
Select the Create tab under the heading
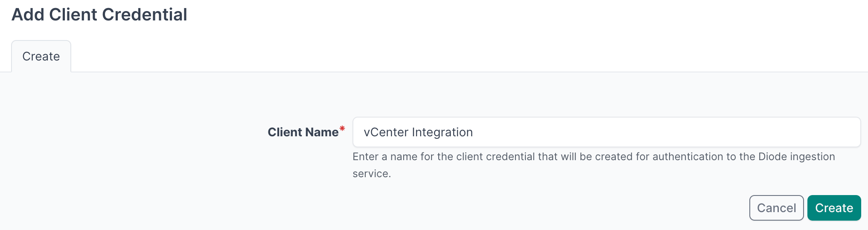(x=41, y=56)
